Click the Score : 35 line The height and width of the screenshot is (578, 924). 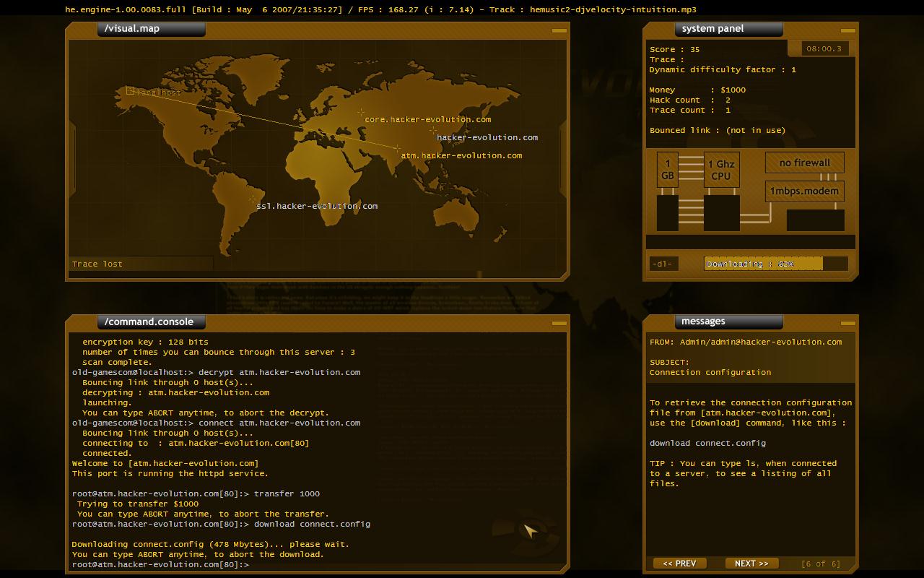pyautogui.click(x=674, y=49)
